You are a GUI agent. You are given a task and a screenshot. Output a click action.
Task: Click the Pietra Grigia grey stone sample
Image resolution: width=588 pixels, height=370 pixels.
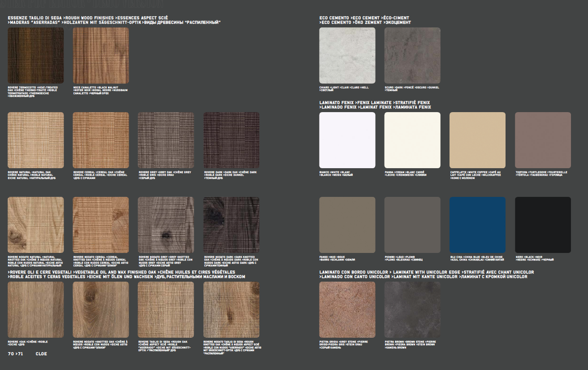(347, 309)
